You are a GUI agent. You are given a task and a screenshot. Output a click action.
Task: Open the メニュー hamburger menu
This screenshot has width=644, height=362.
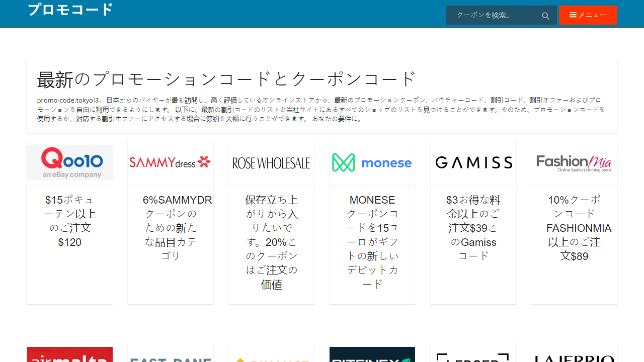coord(588,15)
